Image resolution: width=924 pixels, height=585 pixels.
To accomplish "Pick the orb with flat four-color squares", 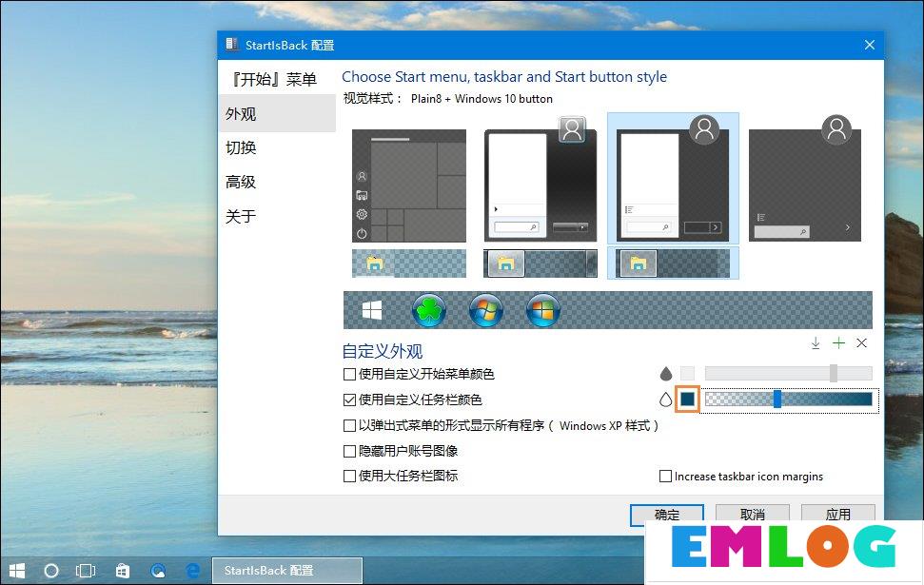I will (x=542, y=310).
